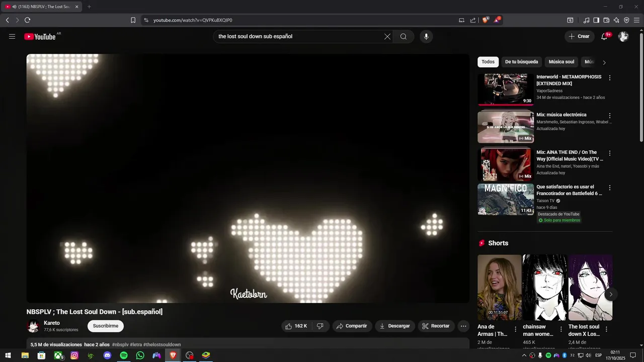Go back with the browser back arrow

7,20
